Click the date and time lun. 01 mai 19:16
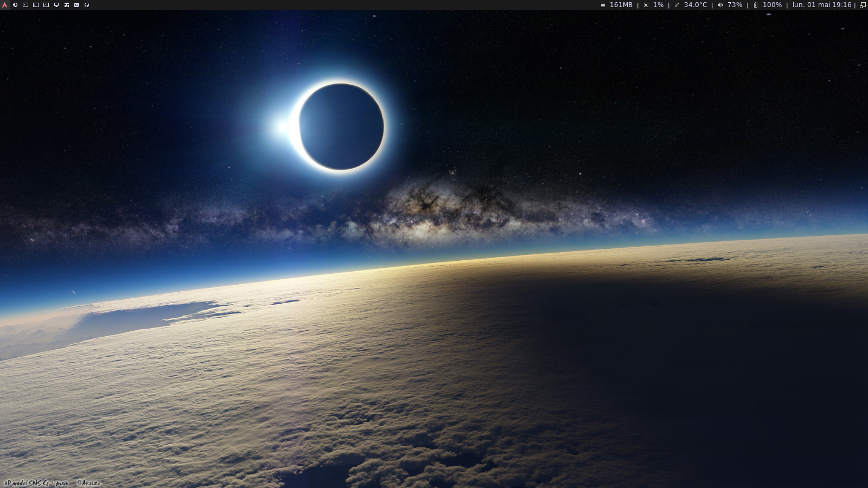 (x=822, y=5)
